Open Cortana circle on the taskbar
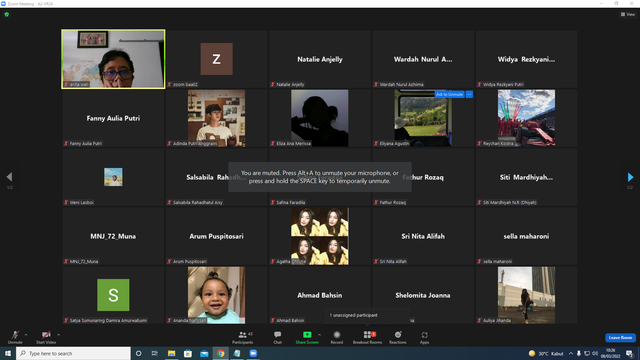This screenshot has width=640, height=360. [x=138, y=353]
